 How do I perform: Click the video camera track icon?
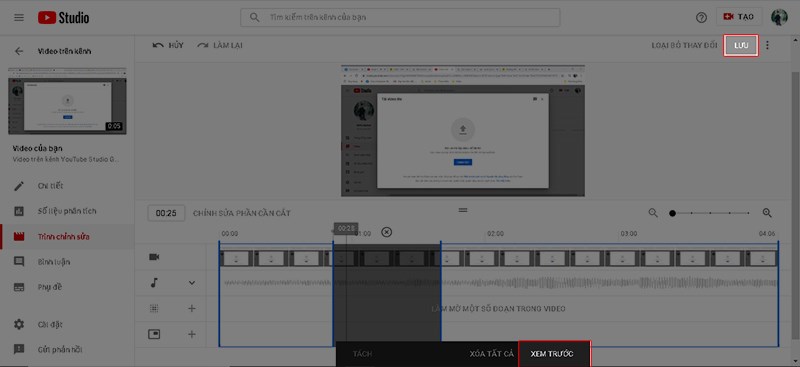[154, 257]
